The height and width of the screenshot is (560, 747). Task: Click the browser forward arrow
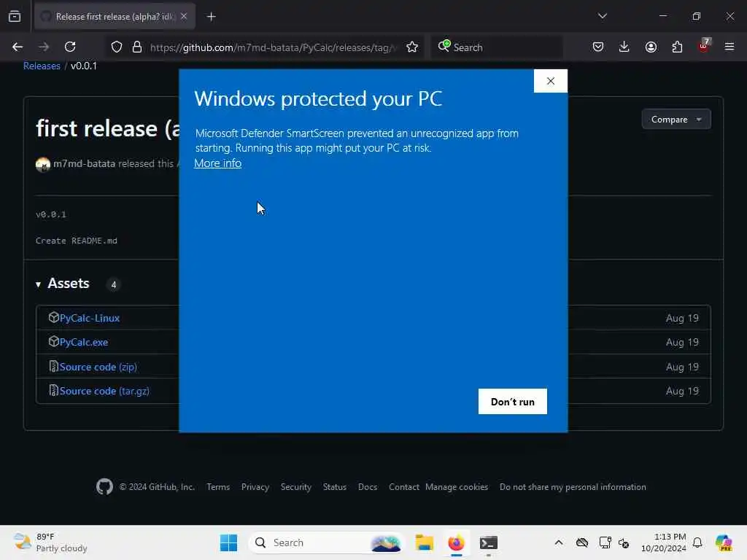click(44, 47)
